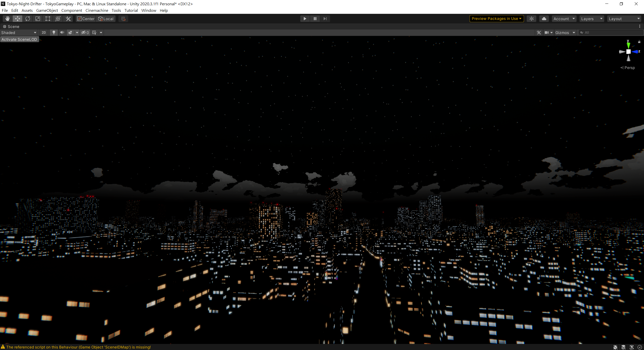
Task: Select the Scale tool
Action: pyautogui.click(x=38, y=19)
